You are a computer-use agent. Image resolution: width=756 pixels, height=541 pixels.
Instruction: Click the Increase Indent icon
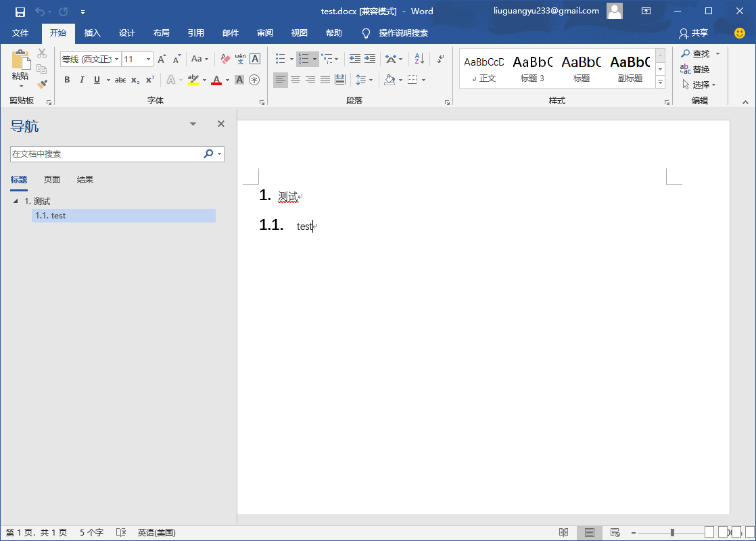click(370, 60)
